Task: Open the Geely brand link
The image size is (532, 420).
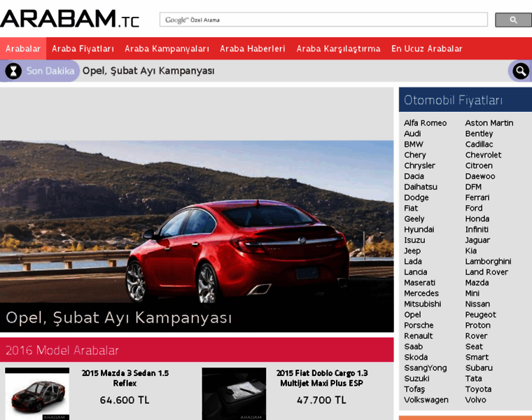Action: tap(414, 219)
